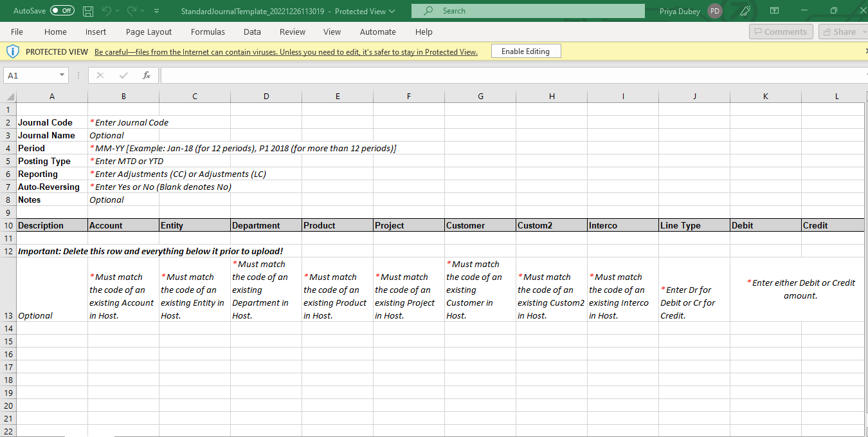Click the Protected View shield icon
This screenshot has width=868, height=437.
(12, 51)
